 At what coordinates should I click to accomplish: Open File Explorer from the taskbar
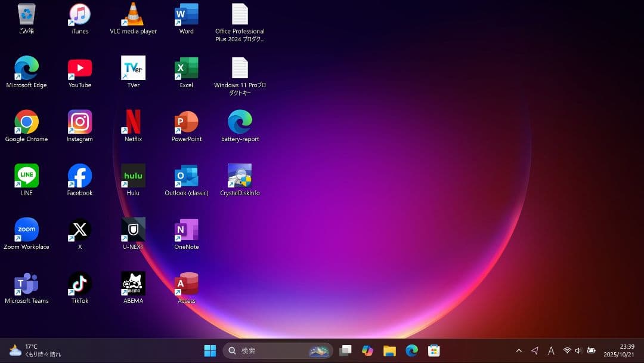coord(389,350)
